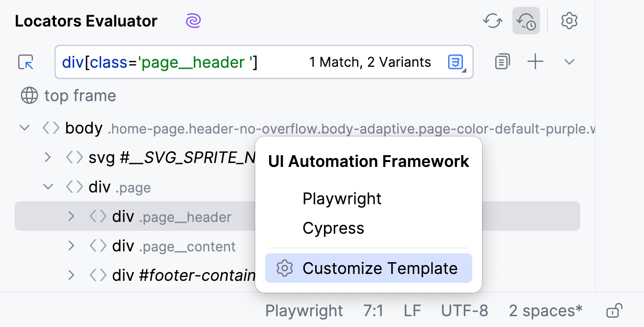Activate the element picker icon
This screenshot has height=327, width=644.
coord(25,62)
